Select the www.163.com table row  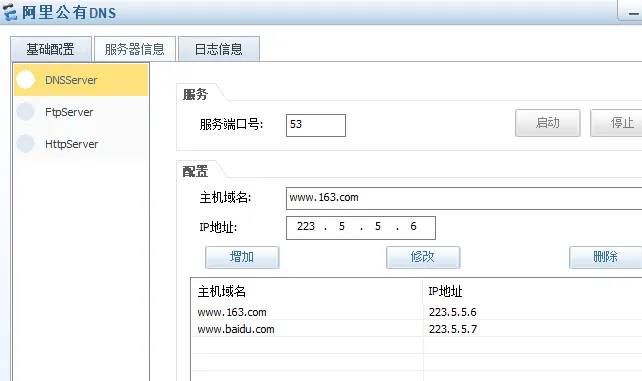417,312
